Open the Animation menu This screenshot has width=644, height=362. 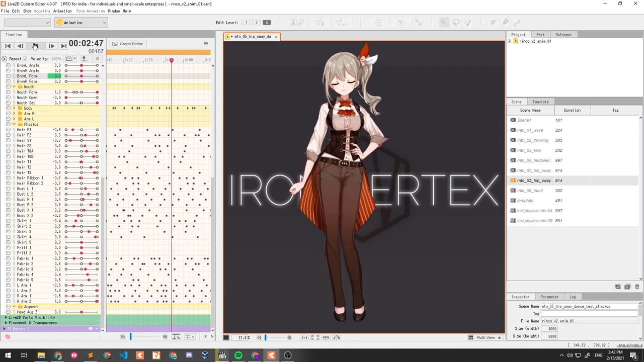[62, 11]
